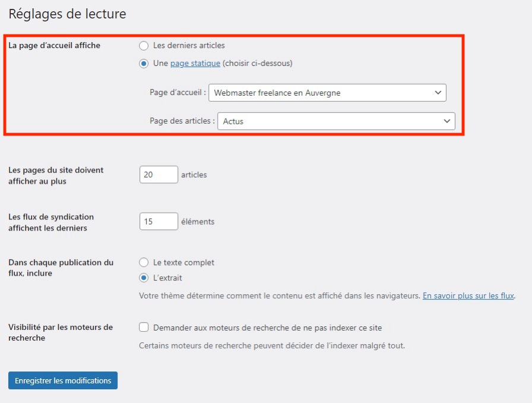Screen dimensions: 532x403
Task: Click the "La page d'accueil affiche" row label
Action: tap(54, 46)
